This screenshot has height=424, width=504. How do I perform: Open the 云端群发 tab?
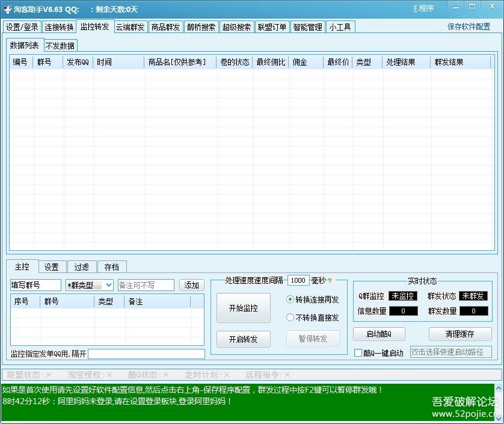(x=130, y=27)
